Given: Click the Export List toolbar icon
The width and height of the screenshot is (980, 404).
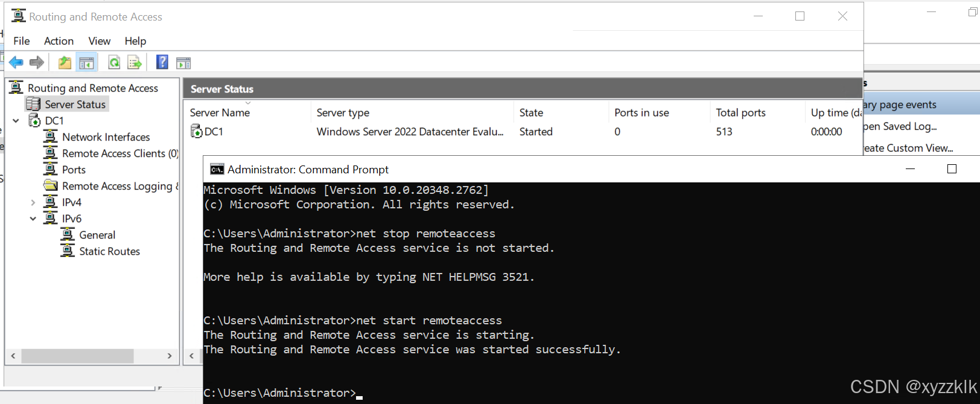Looking at the screenshot, I should click(135, 62).
